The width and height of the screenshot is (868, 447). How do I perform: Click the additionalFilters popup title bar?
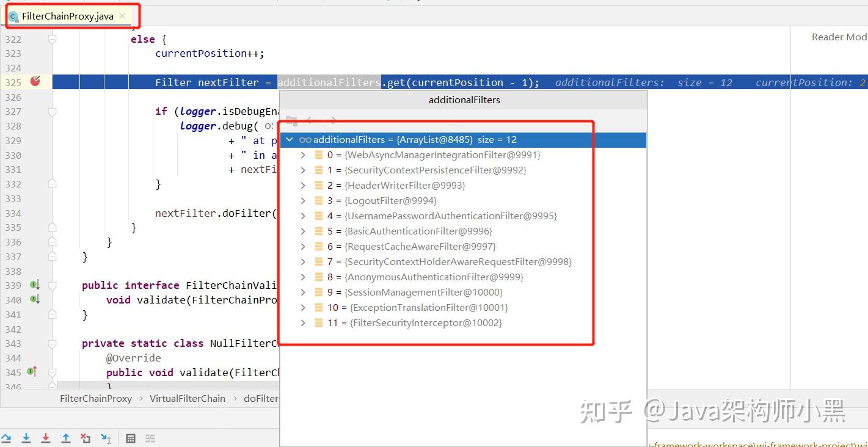464,100
